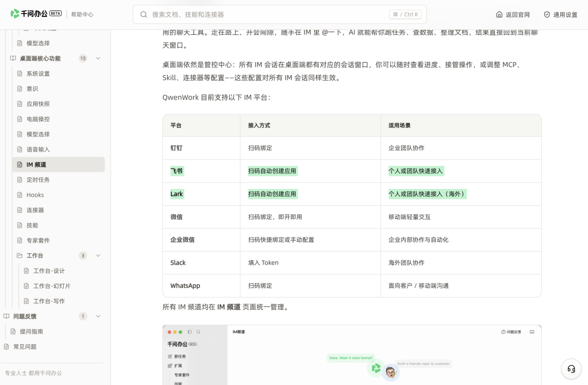The height and width of the screenshot is (385, 588).
Task: Click the document icon beside 专家套件
Action: pos(20,240)
